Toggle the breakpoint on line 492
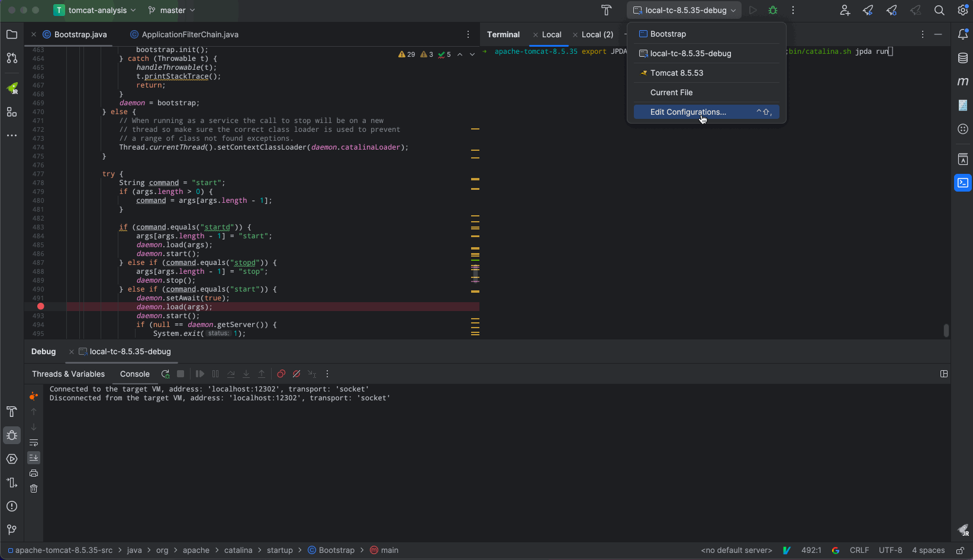This screenshot has width=973, height=560. point(41,306)
